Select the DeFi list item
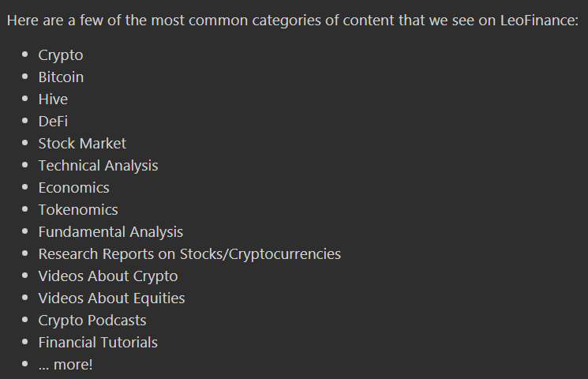The width and height of the screenshot is (588, 379). tap(53, 122)
